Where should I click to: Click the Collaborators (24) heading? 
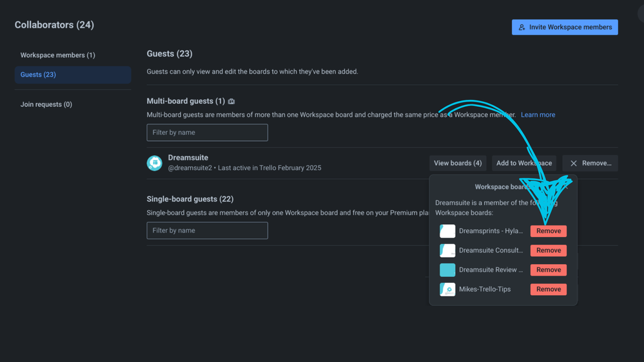[x=54, y=25]
